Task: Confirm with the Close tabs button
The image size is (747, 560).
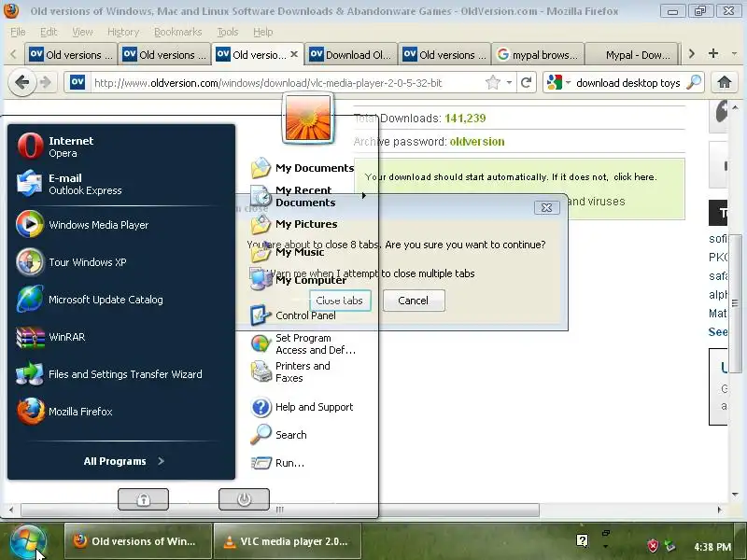Action: pos(339,301)
